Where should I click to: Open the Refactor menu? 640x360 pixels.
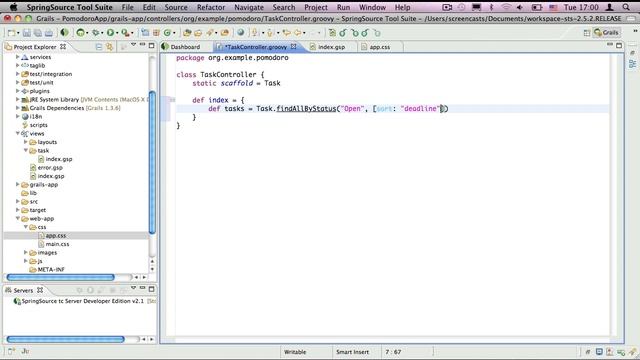click(x=211, y=7)
